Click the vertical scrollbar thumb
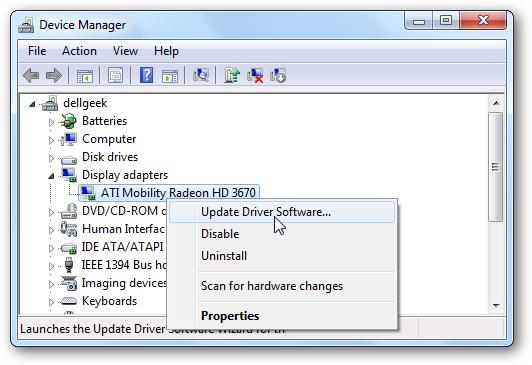 click(496, 167)
